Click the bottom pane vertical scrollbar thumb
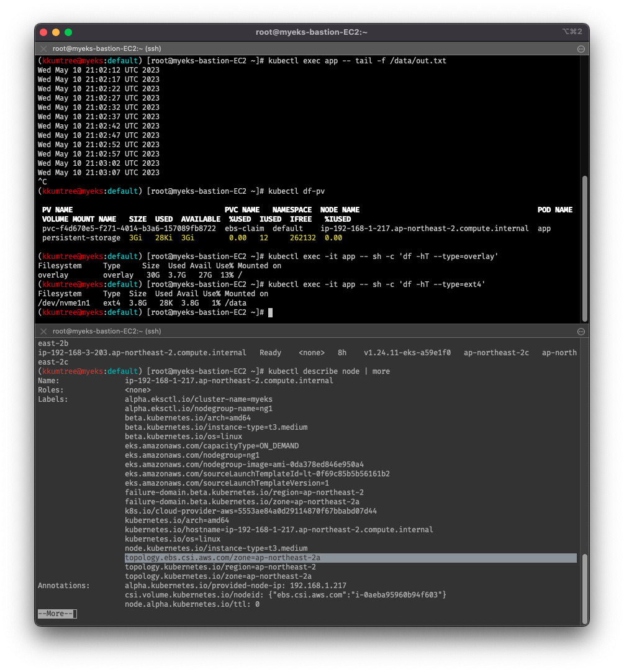The width and height of the screenshot is (624, 672). (584, 589)
